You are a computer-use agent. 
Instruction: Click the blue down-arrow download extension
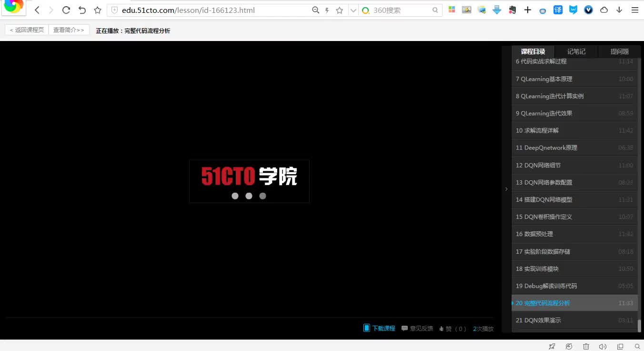[497, 10]
